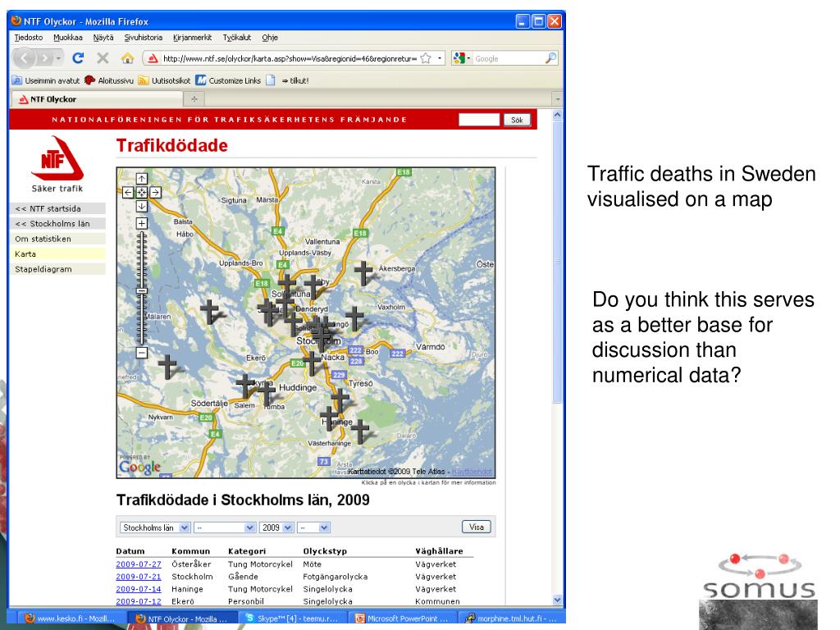
Task: Pan map up with arrow button
Action: click(141, 178)
